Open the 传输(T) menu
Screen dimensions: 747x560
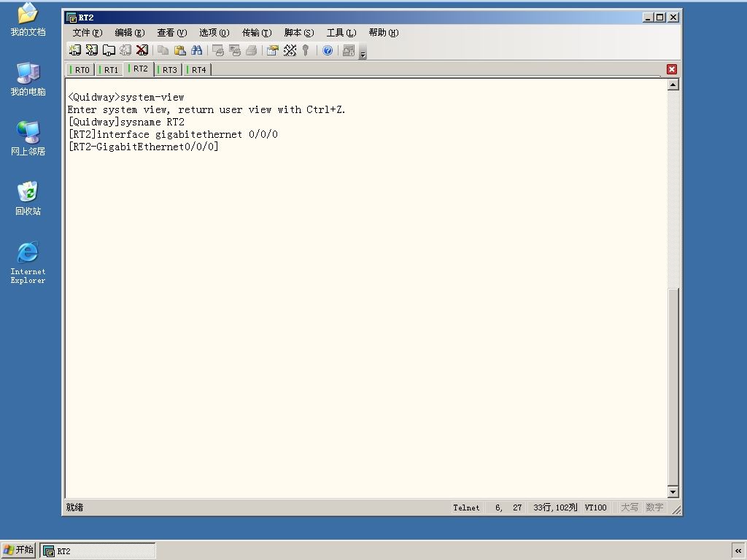pyautogui.click(x=257, y=32)
